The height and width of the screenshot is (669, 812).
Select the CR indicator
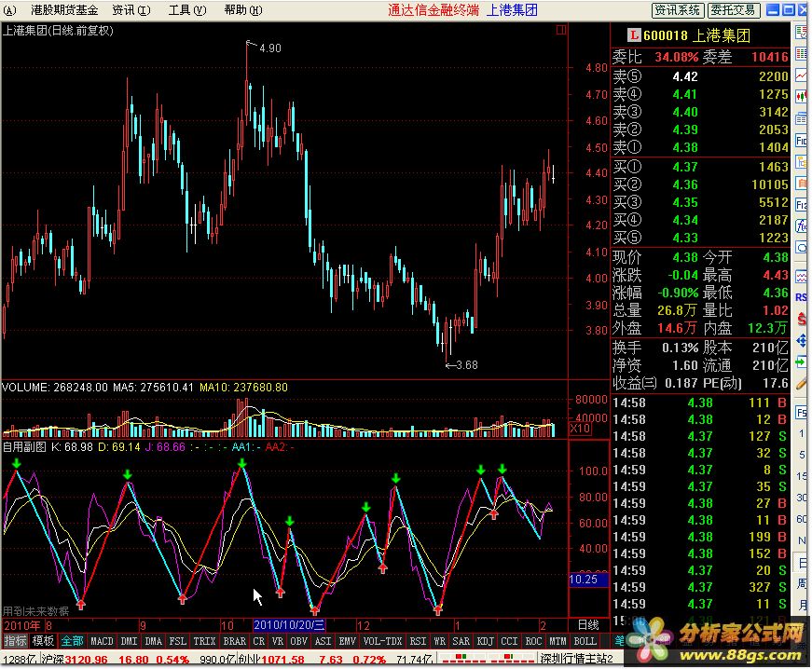[x=259, y=641]
